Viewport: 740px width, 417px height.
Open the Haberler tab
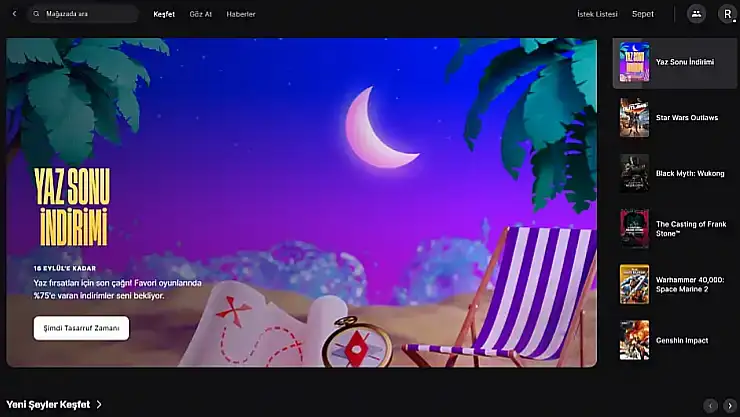coord(241,14)
